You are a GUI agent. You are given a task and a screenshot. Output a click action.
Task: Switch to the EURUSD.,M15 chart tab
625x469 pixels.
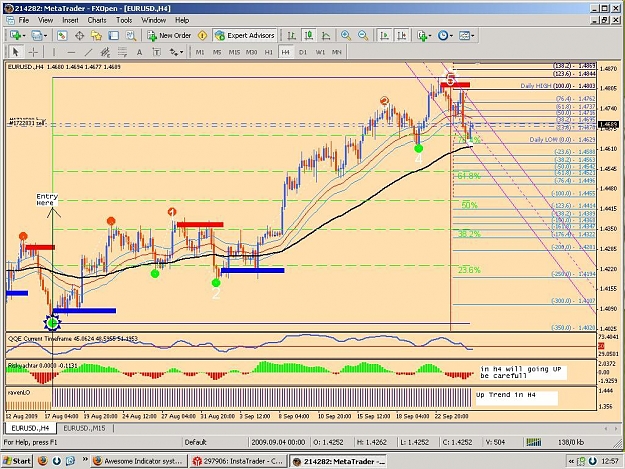pyautogui.click(x=84, y=428)
